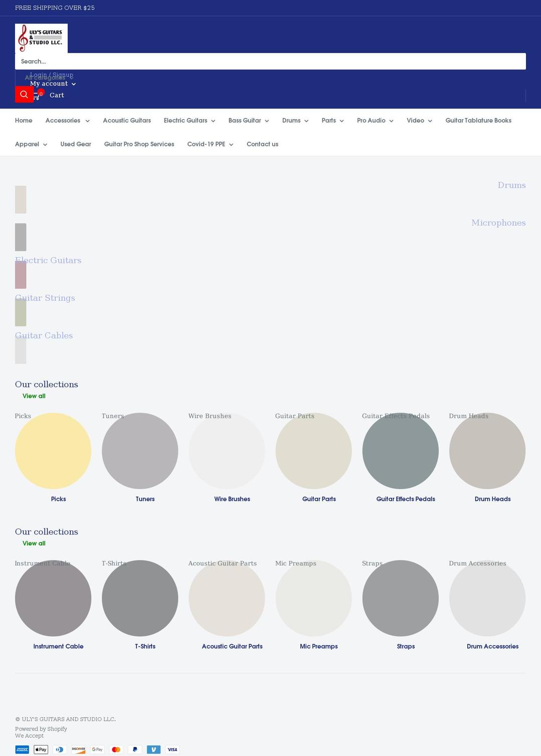The width and height of the screenshot is (541, 756).
Task: Open the shopping cart icon
Action: [37, 95]
